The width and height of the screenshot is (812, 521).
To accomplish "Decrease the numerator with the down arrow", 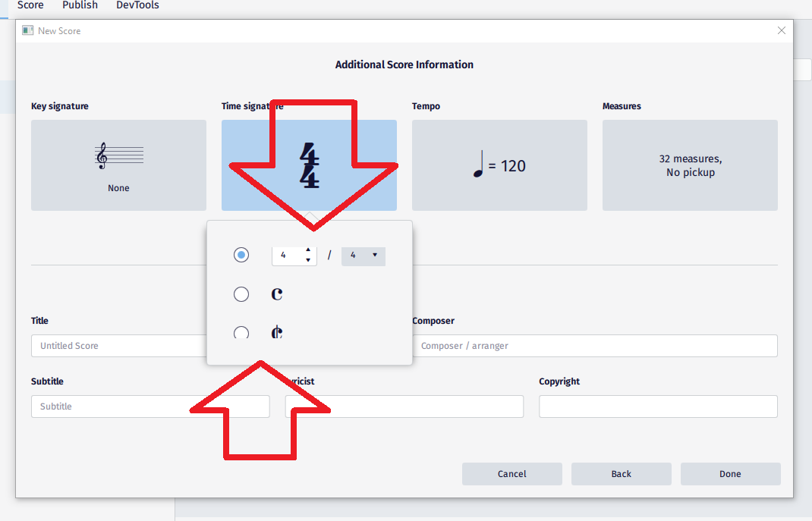I will coord(308,259).
